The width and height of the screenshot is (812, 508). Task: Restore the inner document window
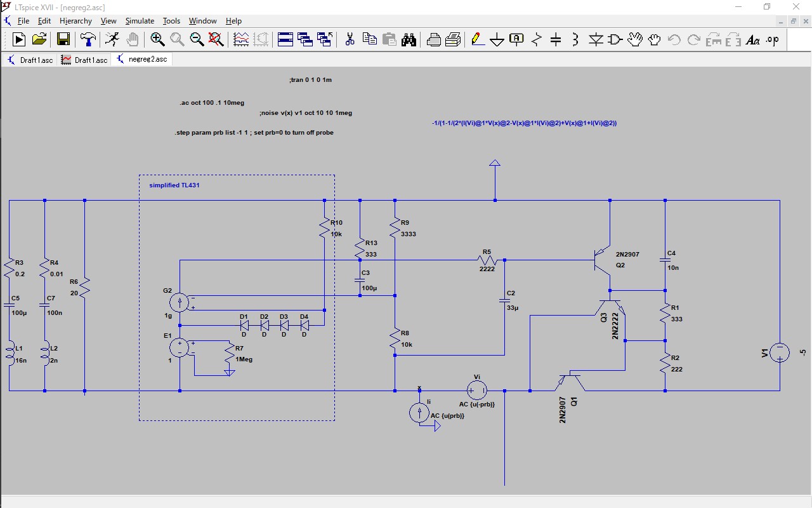[793, 21]
